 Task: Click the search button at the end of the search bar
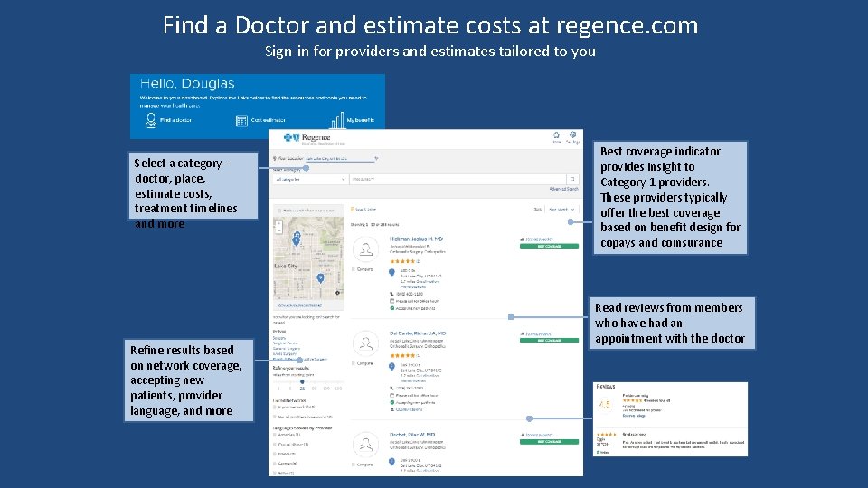pyautogui.click(x=572, y=179)
